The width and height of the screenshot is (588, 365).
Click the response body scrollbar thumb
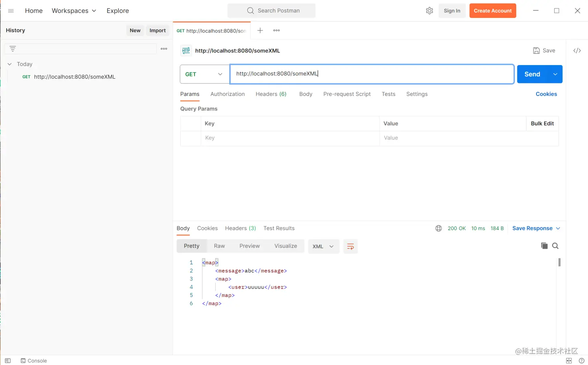coord(559,262)
